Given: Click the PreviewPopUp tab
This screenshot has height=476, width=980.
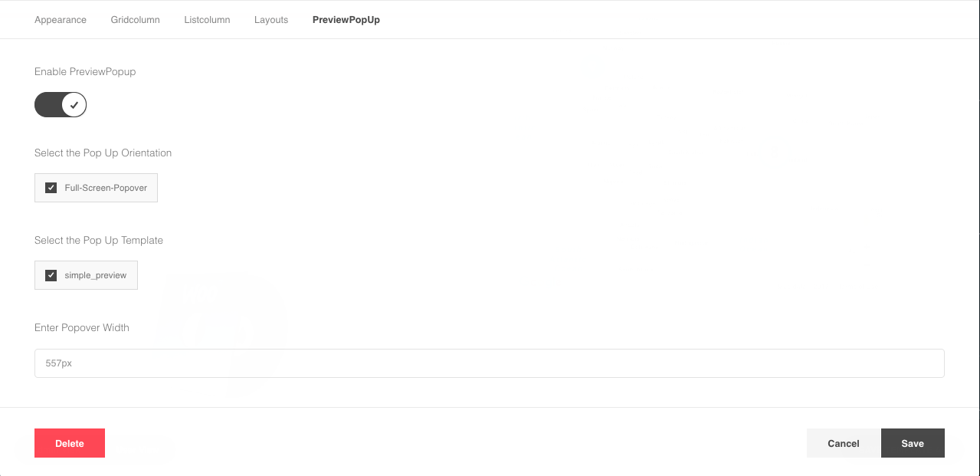Looking at the screenshot, I should point(346,20).
